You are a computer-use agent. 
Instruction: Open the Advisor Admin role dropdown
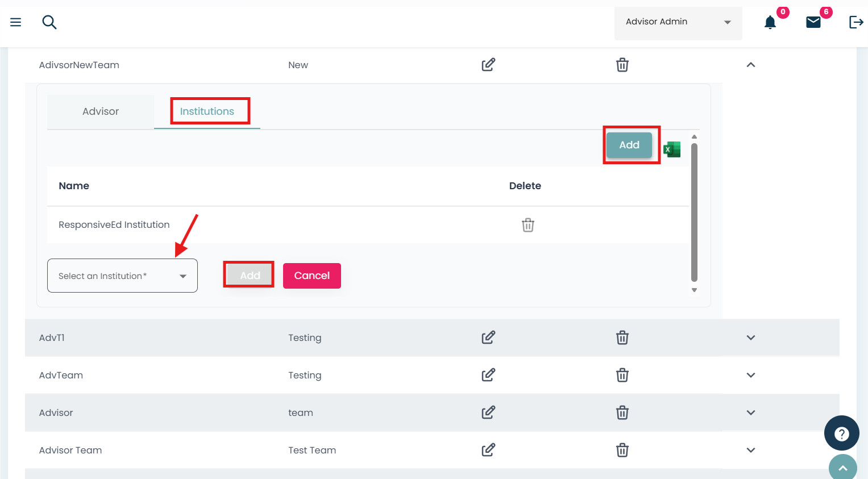[x=678, y=22]
